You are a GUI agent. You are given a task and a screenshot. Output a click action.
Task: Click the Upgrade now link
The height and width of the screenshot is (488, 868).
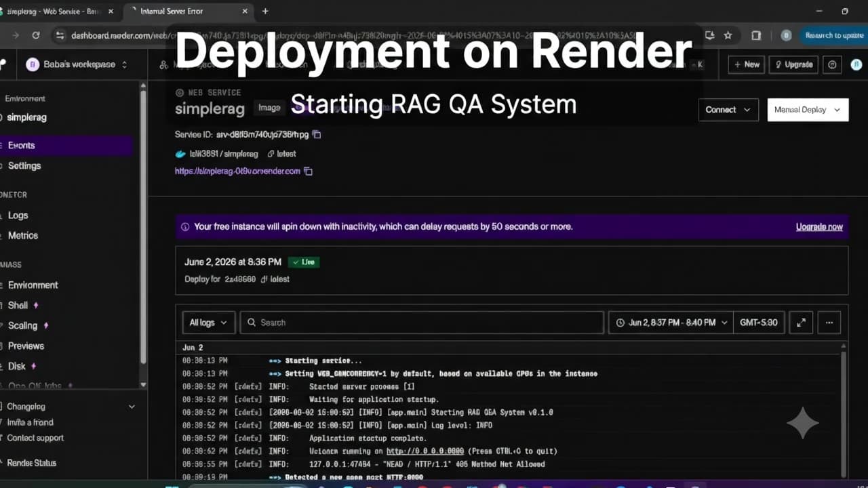click(x=819, y=227)
